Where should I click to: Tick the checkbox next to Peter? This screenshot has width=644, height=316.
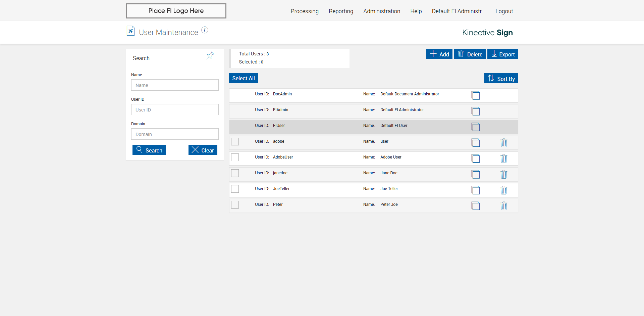click(235, 205)
